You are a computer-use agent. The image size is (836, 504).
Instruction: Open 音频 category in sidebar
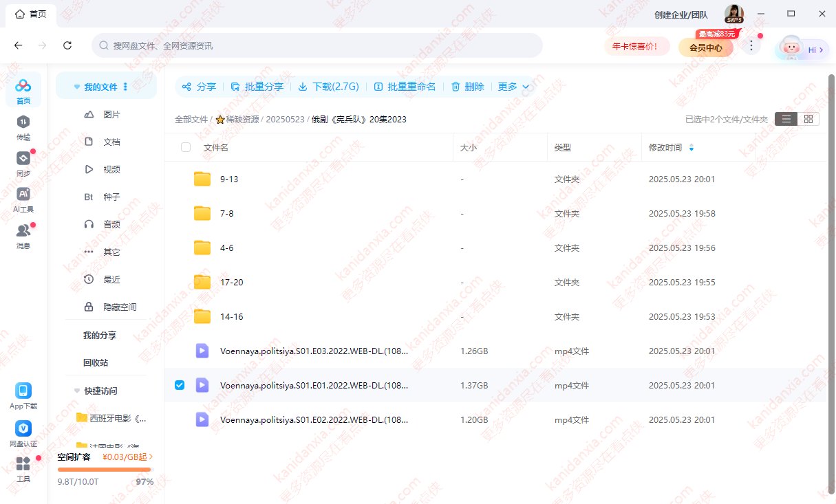pos(111,224)
